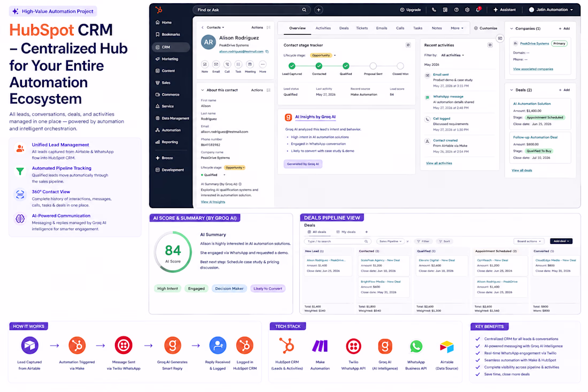Click the Email icon under Alison Rodriguez
588x392 pixels.
point(216,64)
